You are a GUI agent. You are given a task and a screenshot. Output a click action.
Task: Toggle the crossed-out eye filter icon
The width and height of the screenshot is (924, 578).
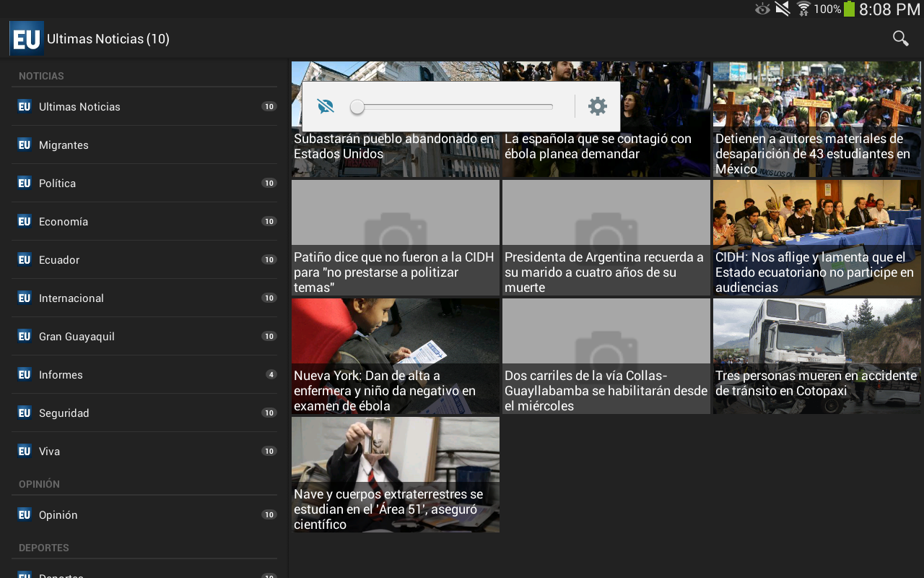[x=326, y=107]
